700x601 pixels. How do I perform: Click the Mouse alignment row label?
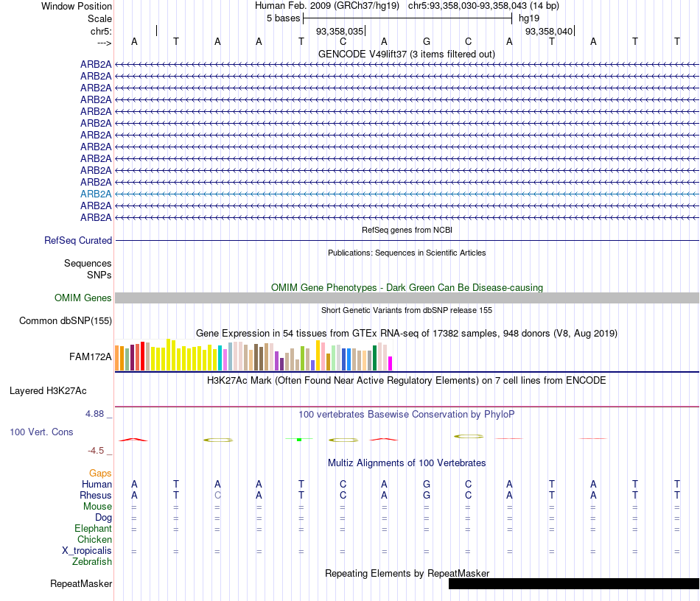coord(97,507)
